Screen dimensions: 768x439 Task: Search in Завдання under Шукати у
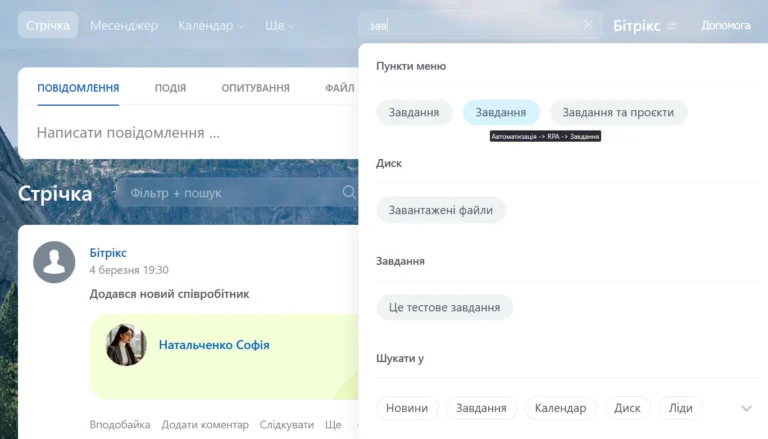[481, 408]
